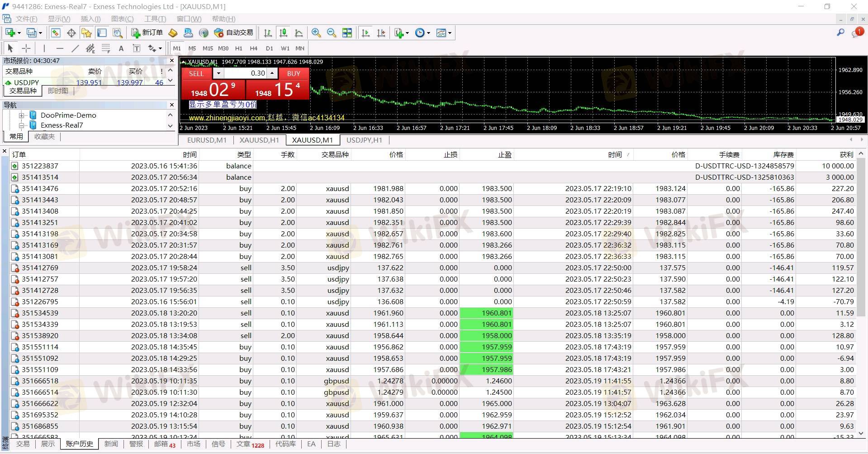Viewport: 868px width, 454px height.
Task: Switch to the USDJPY,H1 chart tab
Action: 364,140
